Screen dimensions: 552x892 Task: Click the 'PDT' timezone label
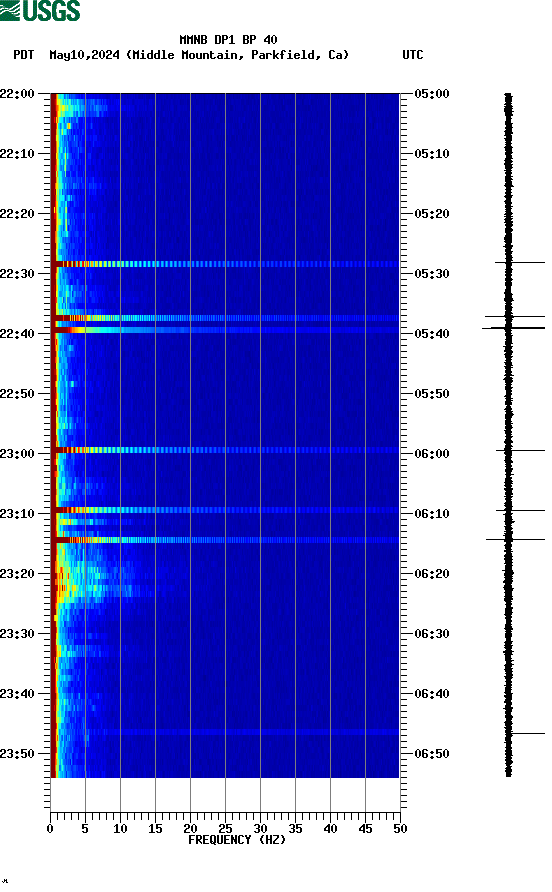click(23, 55)
